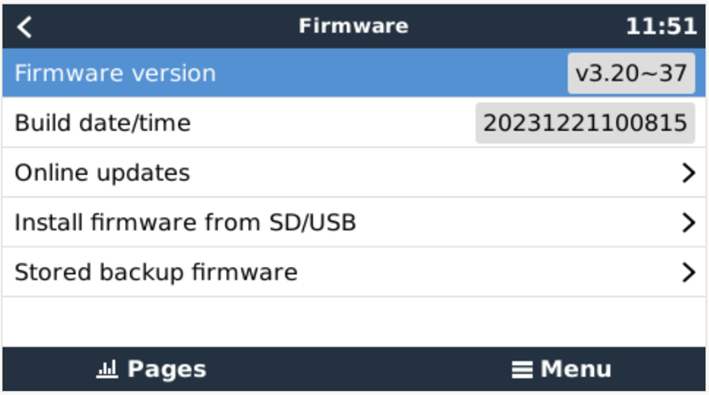Click the Pages button label
The image size is (709, 395).
coord(166,369)
